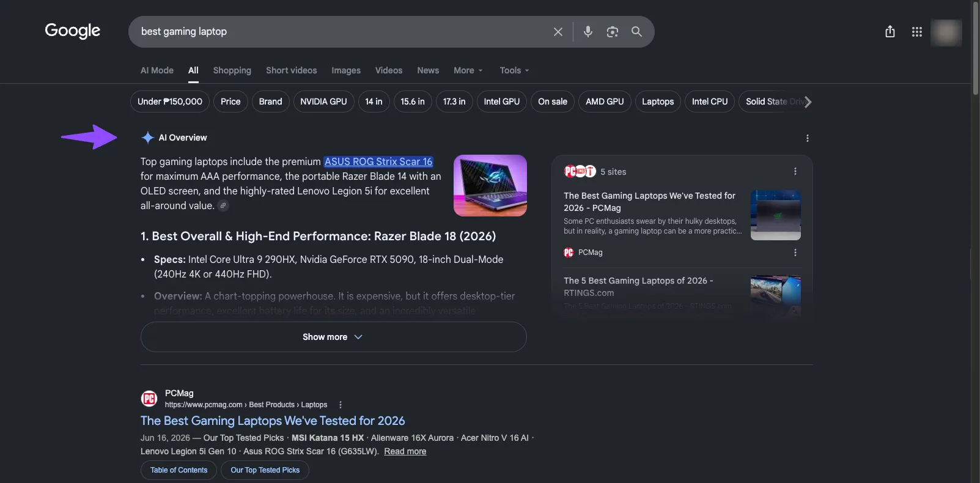The width and height of the screenshot is (980, 483).
Task: Start voice search with microphone icon
Action: 588,32
